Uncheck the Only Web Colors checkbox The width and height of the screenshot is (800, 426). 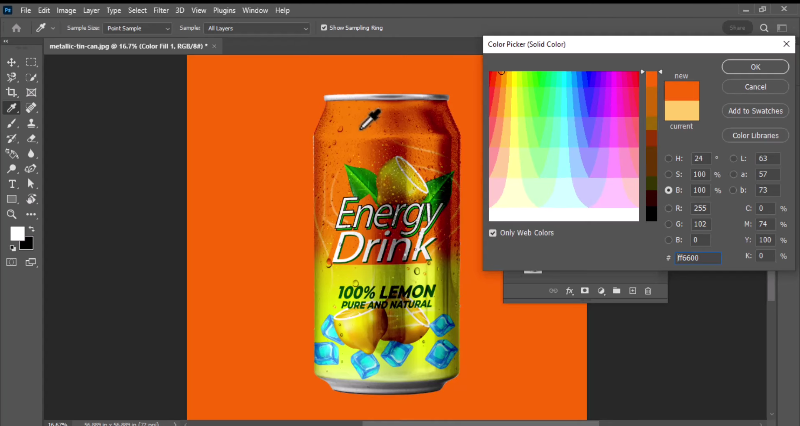coord(492,233)
